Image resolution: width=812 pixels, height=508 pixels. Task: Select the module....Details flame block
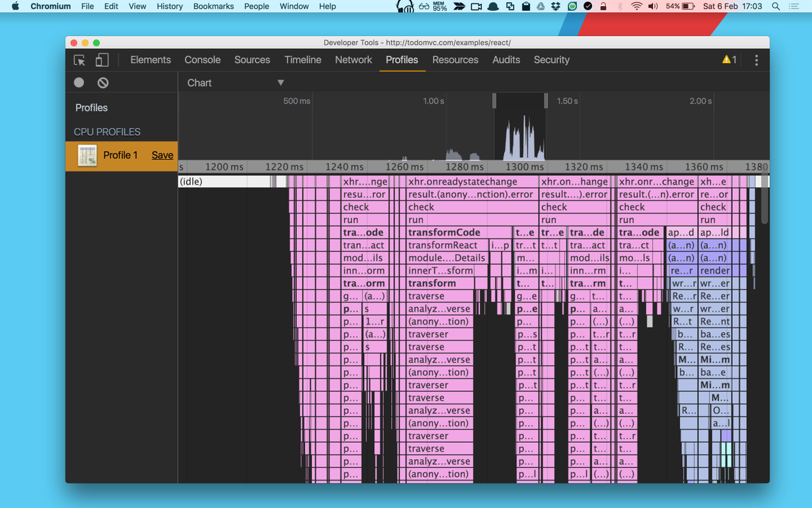[x=447, y=258]
